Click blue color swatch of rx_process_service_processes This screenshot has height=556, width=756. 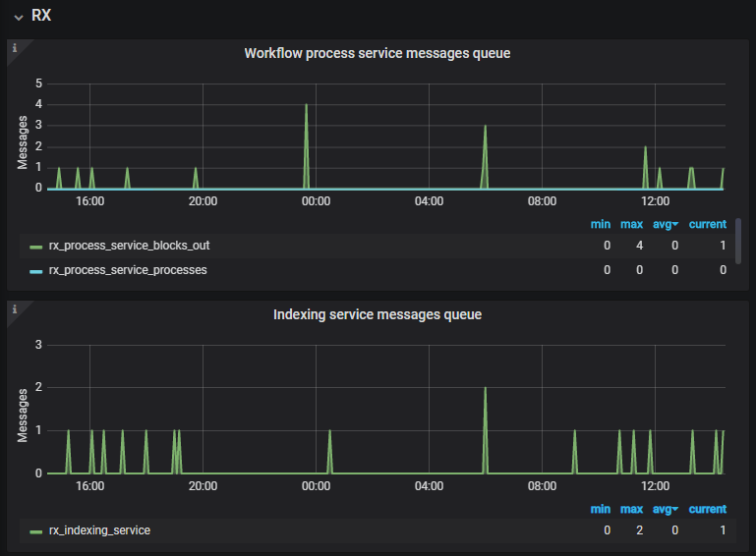[36, 270]
